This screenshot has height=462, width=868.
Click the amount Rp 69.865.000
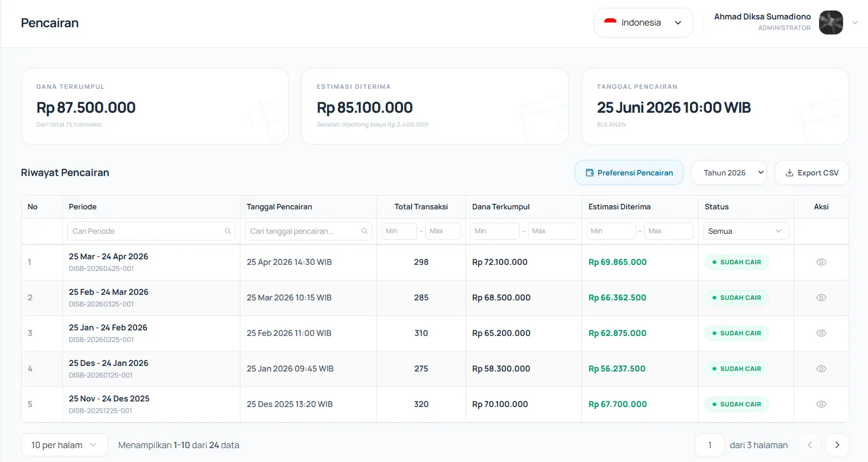point(618,262)
